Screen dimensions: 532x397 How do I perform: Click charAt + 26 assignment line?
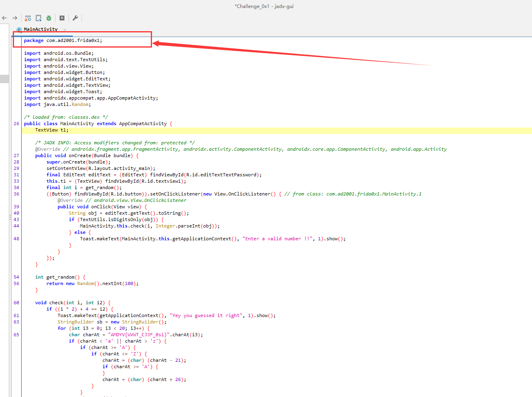144,379
